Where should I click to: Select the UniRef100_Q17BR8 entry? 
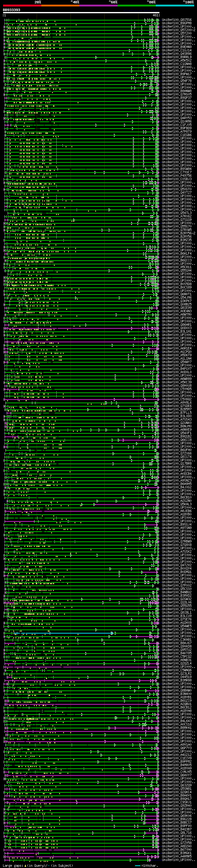(176, 464)
